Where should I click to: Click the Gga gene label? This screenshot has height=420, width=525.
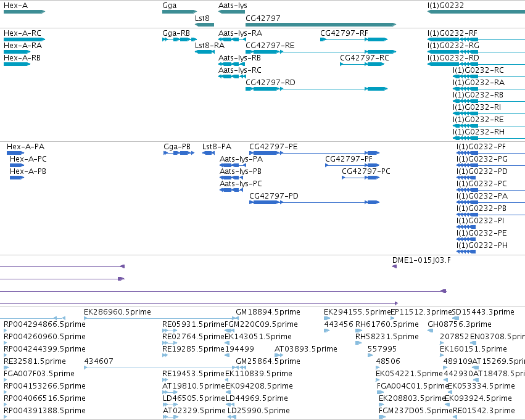(170, 6)
